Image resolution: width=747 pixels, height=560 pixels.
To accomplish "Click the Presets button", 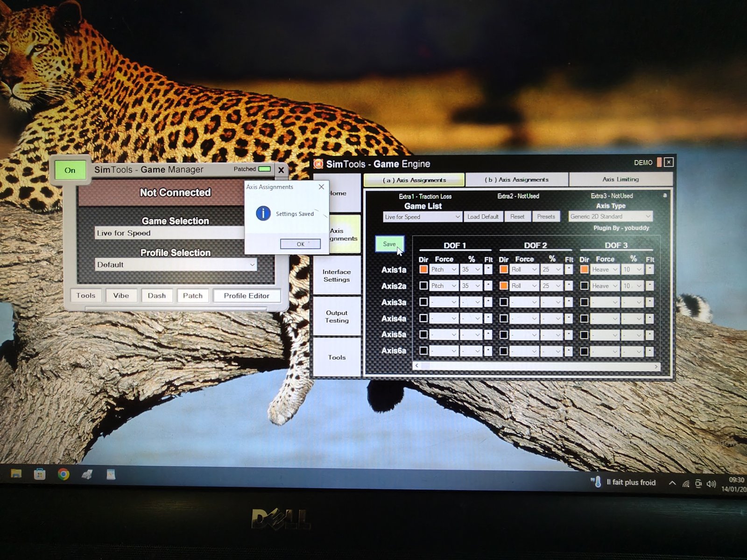I will [x=546, y=217].
